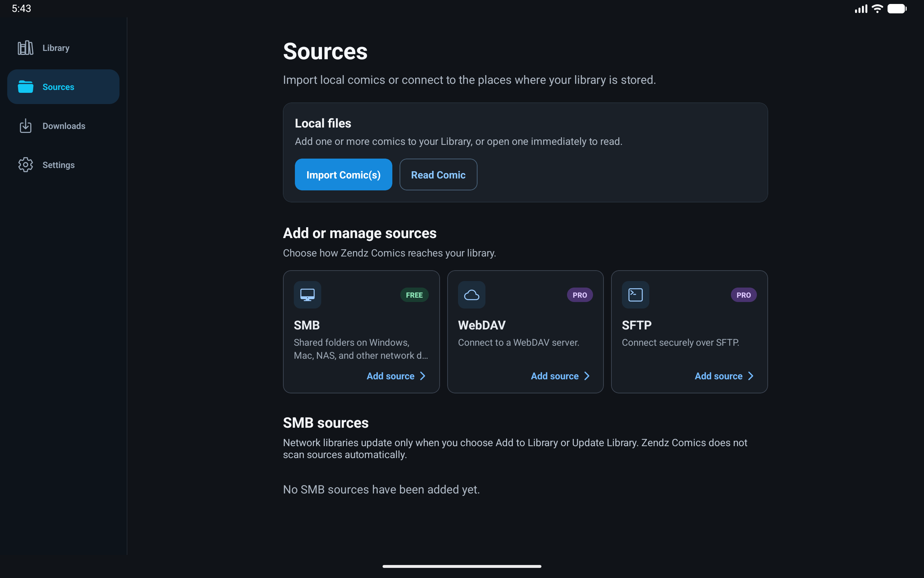924x578 pixels.
Task: Click Add source on SMB card
Action: click(x=396, y=376)
